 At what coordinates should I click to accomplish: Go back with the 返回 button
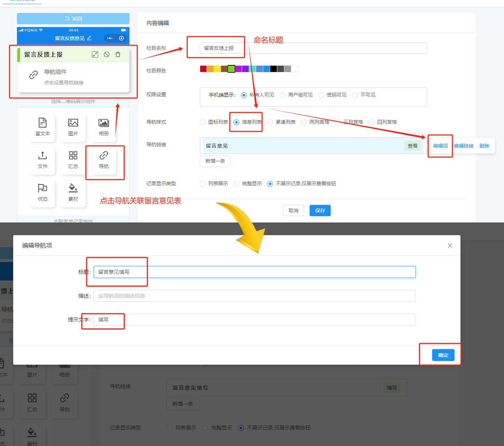click(x=73, y=19)
